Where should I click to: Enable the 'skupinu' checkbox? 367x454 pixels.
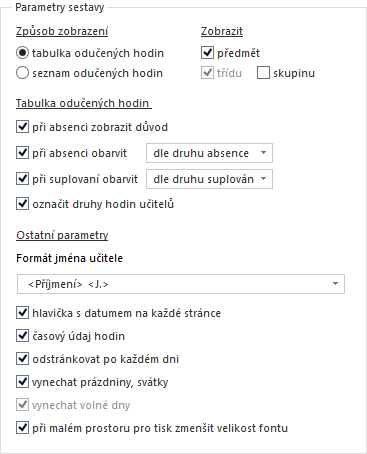(263, 73)
